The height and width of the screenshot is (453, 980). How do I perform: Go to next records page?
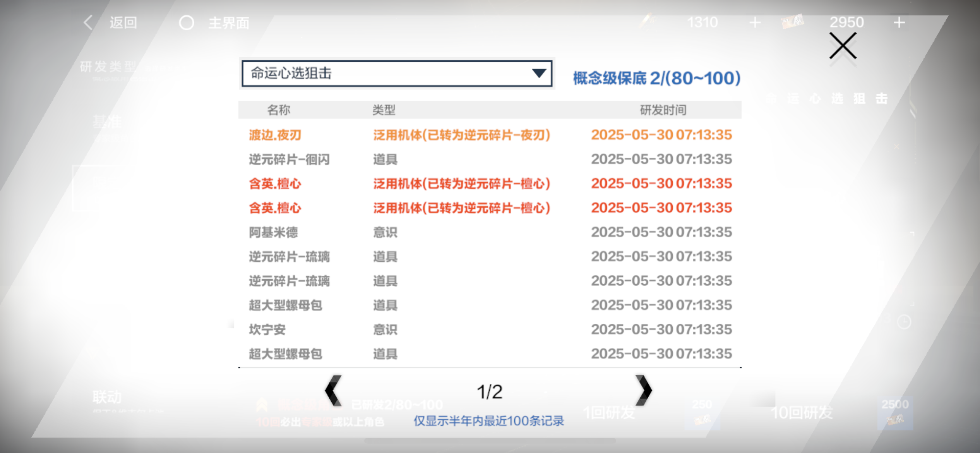click(644, 390)
